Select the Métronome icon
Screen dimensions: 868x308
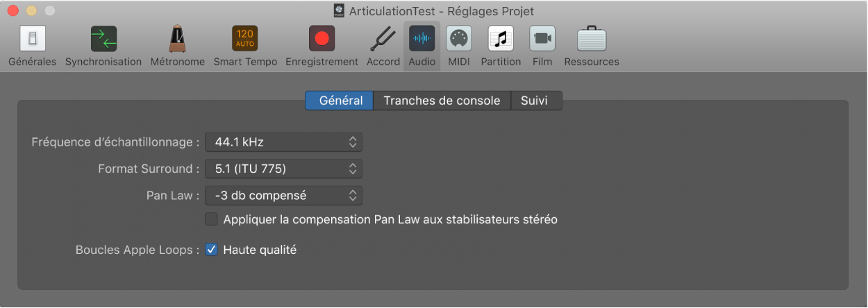177,39
